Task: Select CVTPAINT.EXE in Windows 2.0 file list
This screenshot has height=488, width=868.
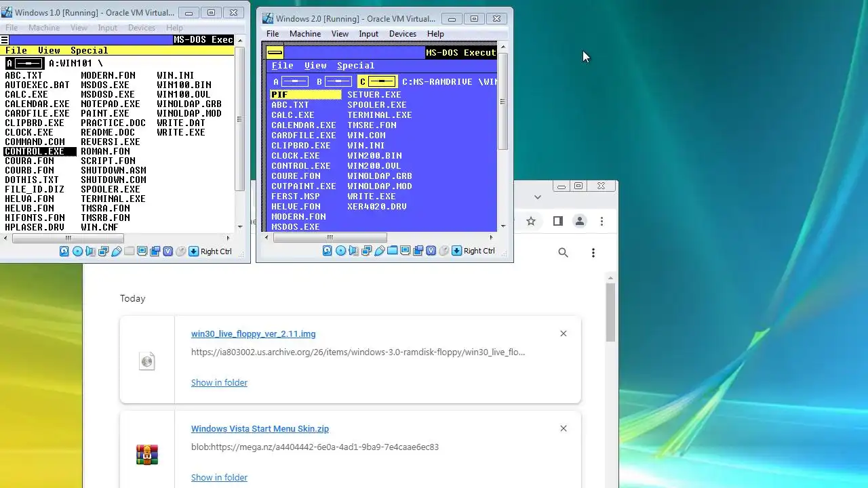Action: pos(304,186)
